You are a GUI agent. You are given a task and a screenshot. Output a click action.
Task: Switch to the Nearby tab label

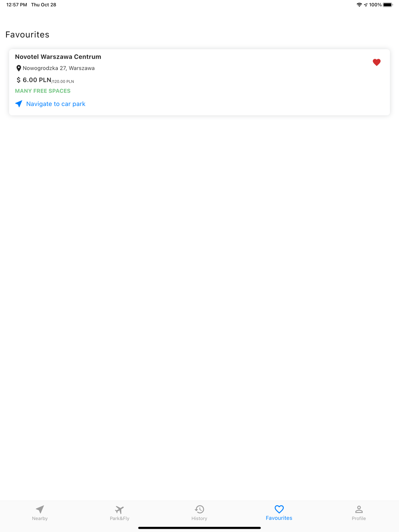[40, 518]
